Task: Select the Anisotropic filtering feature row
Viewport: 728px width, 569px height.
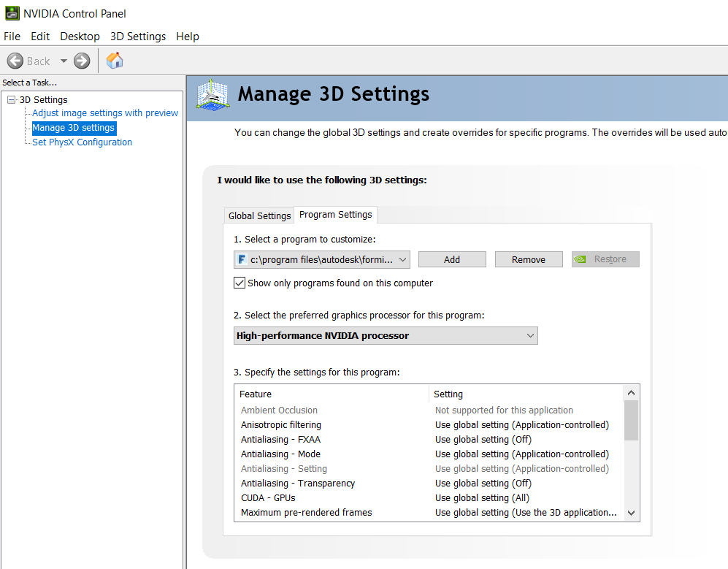Action: coord(280,424)
